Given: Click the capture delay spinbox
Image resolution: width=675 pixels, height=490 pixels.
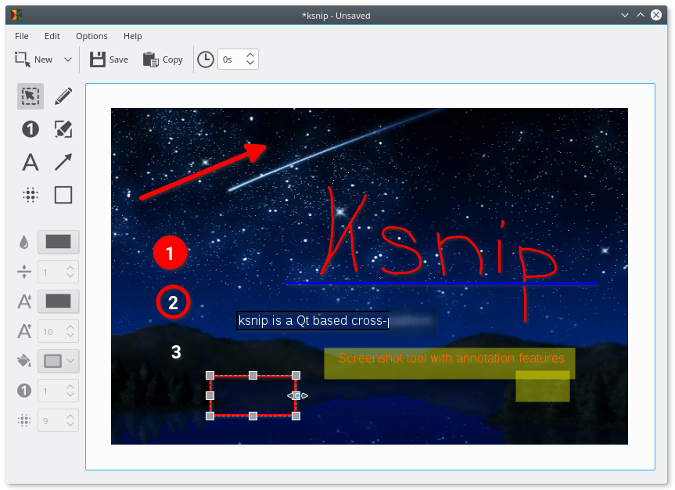Looking at the screenshot, I should tap(232, 59).
